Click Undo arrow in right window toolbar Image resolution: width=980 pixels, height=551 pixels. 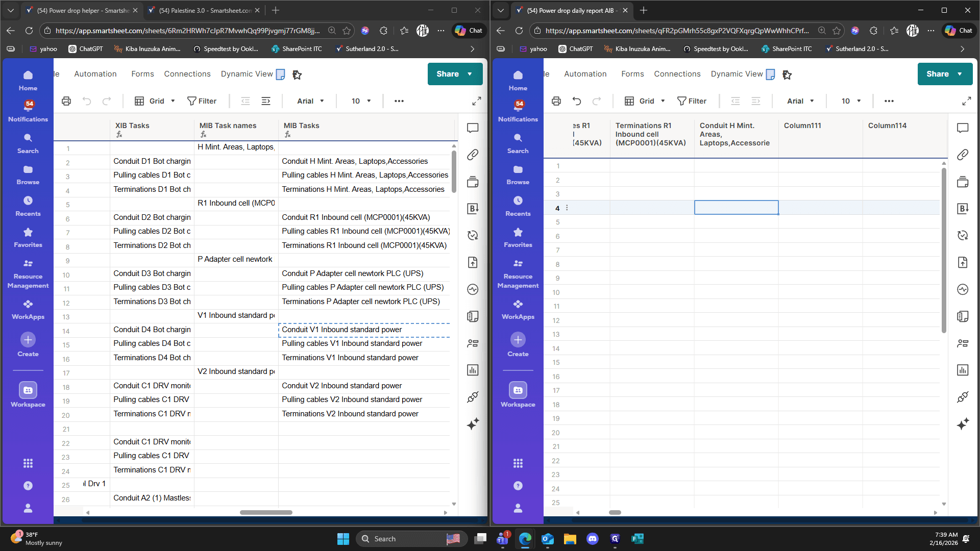577,101
